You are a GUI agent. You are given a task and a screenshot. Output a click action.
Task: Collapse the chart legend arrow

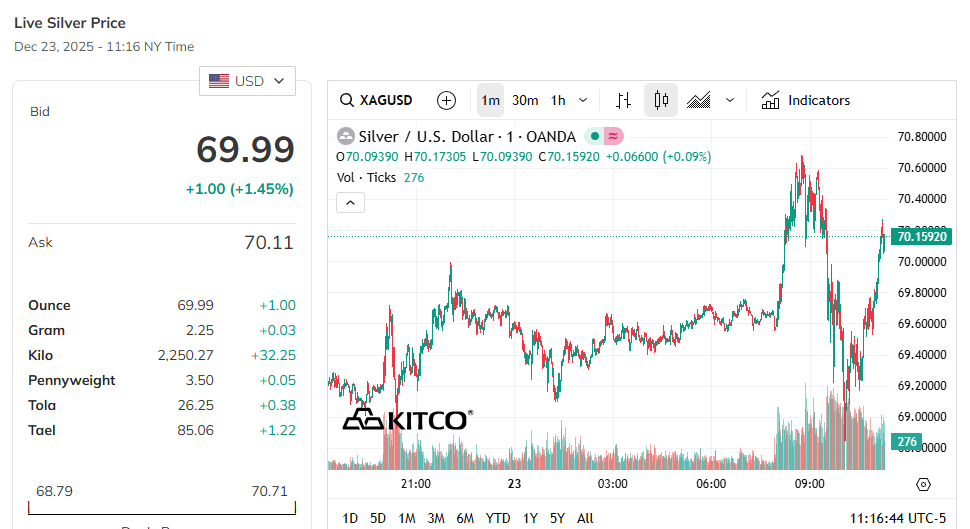click(350, 203)
